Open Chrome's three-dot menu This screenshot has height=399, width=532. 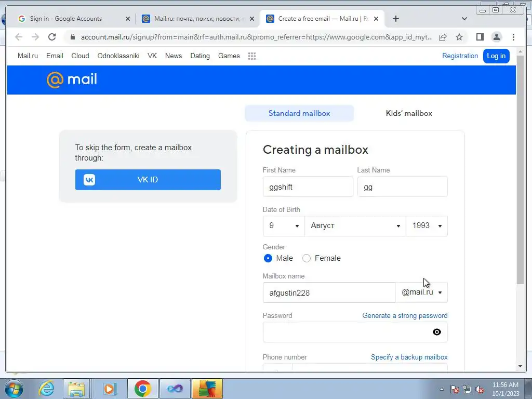(513, 37)
